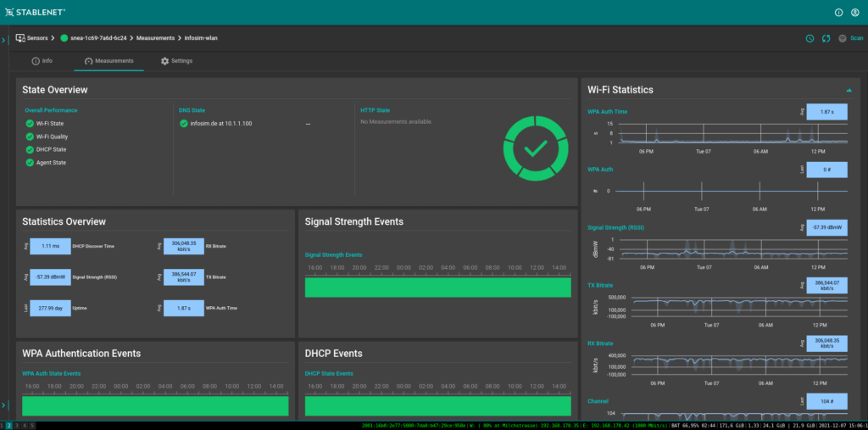This screenshot has width=868, height=430.
Task: Click the green check beside infosim.de DNS entry
Action: pyautogui.click(x=184, y=124)
